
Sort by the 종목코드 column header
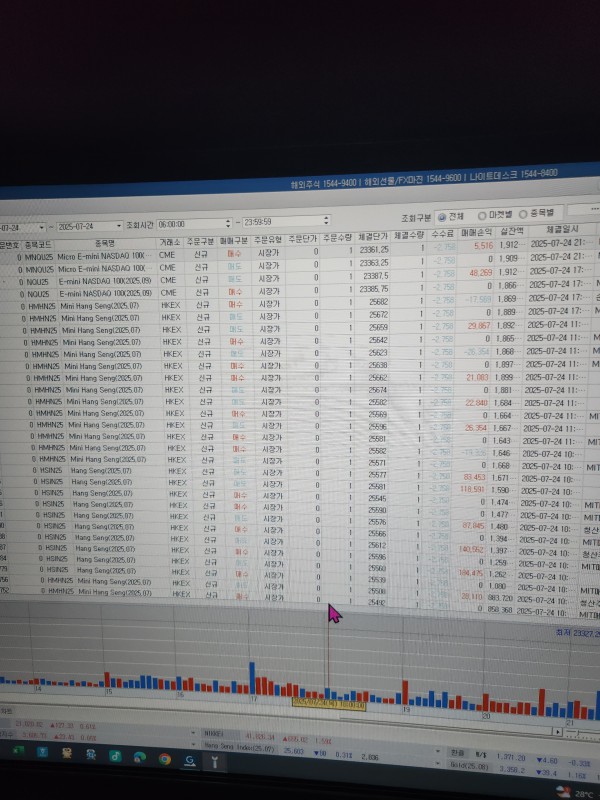coord(37,245)
